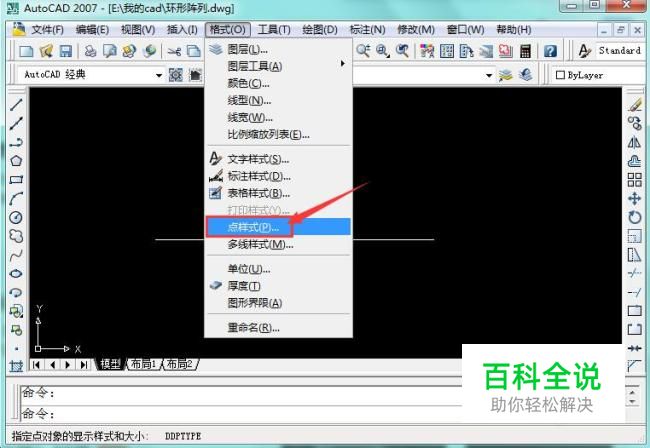Select the Line draw tool

[16, 104]
